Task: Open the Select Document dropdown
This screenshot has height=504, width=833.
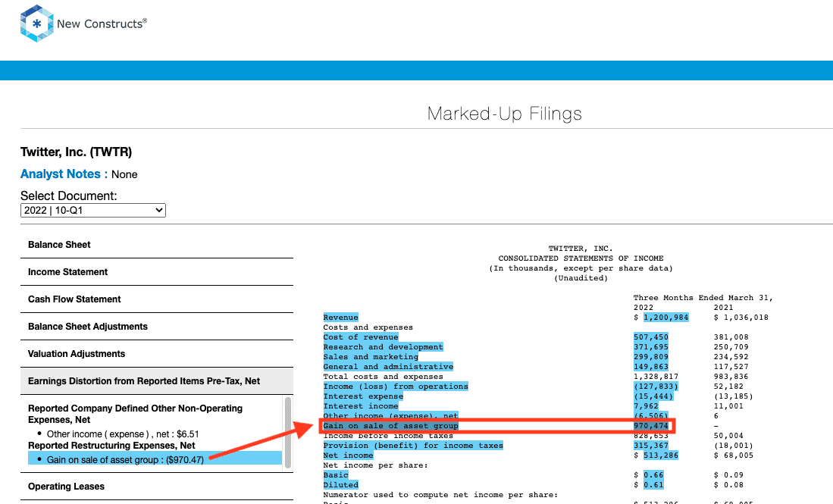Action: coord(93,210)
